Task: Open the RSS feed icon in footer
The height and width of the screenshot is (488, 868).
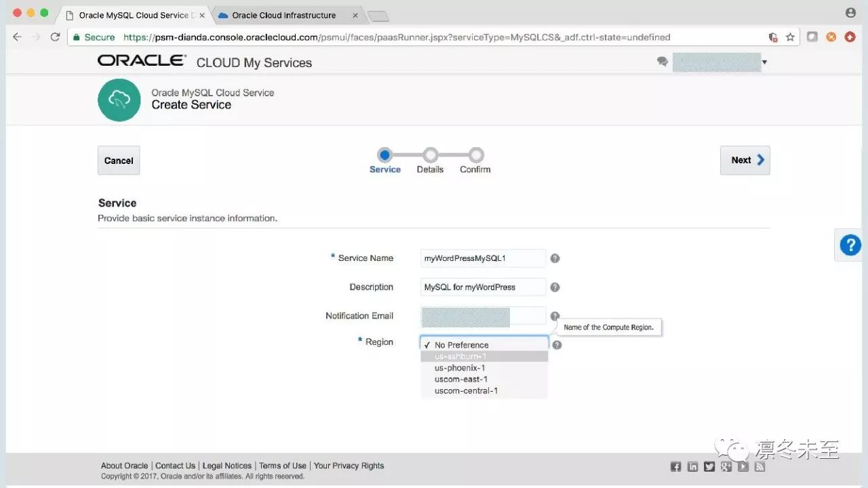Action: (760, 466)
